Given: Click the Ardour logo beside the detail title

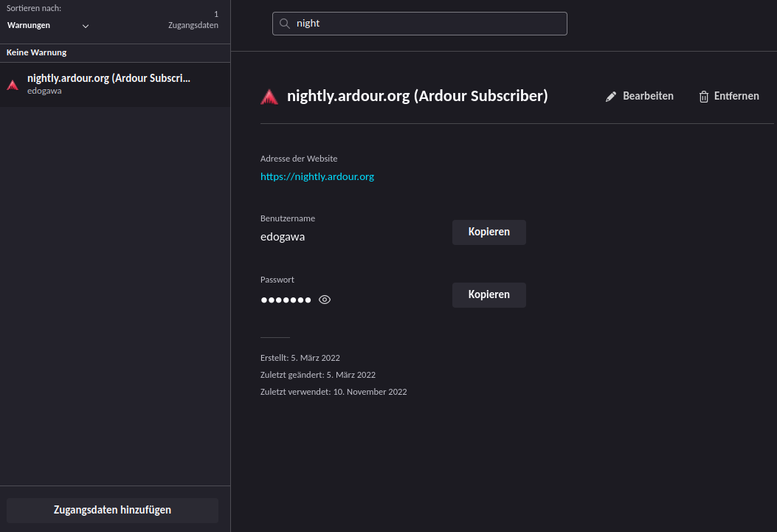Looking at the screenshot, I should 269,97.
